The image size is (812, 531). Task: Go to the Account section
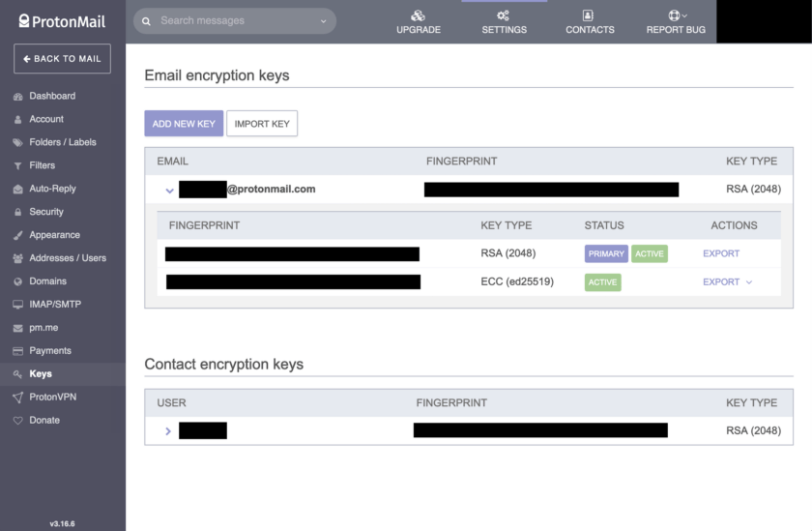click(46, 119)
